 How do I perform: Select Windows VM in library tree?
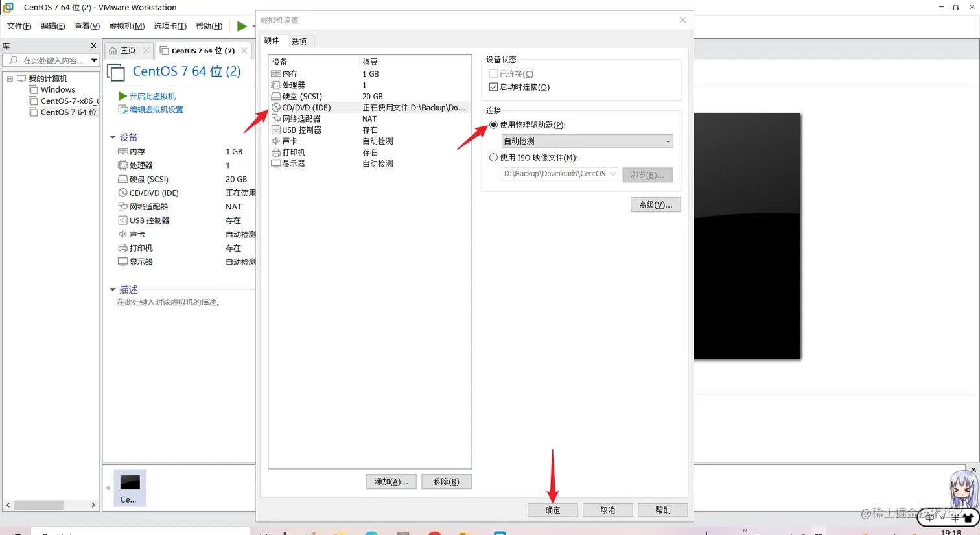point(58,90)
